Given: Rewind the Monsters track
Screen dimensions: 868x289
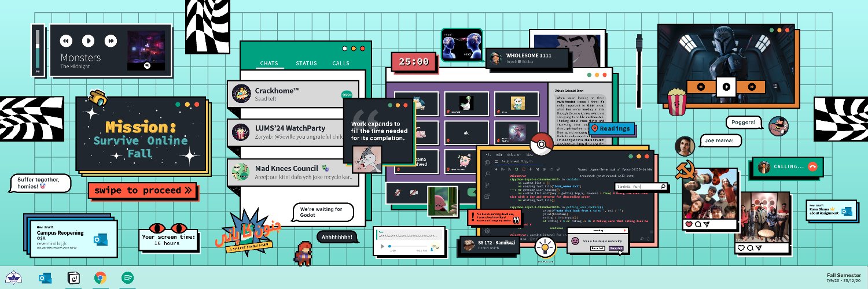Looking at the screenshot, I should coord(66,40).
